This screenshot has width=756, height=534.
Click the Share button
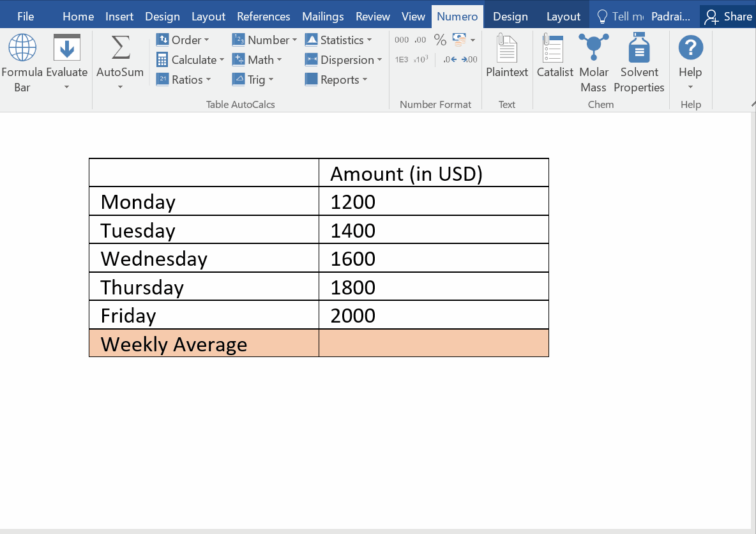pyautogui.click(x=728, y=17)
